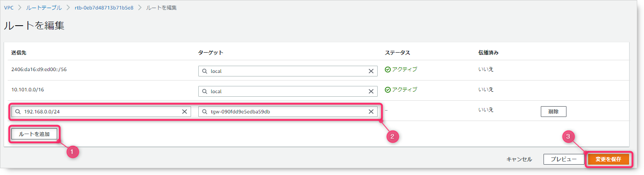Clear the local target in the IPv6 route row
This screenshot has width=644, height=175.
(371, 71)
